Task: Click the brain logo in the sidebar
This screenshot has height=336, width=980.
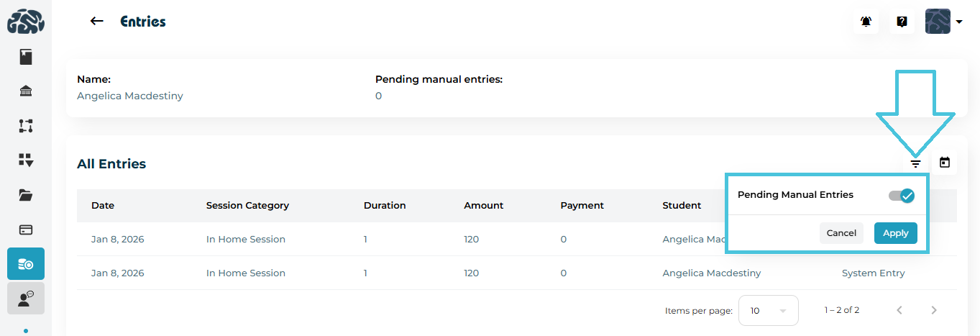Action: coord(26,21)
